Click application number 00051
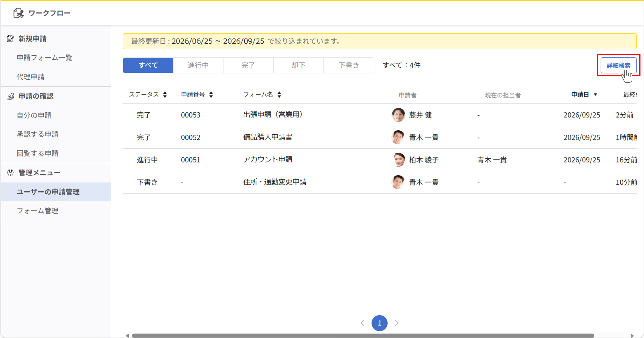 pos(191,160)
